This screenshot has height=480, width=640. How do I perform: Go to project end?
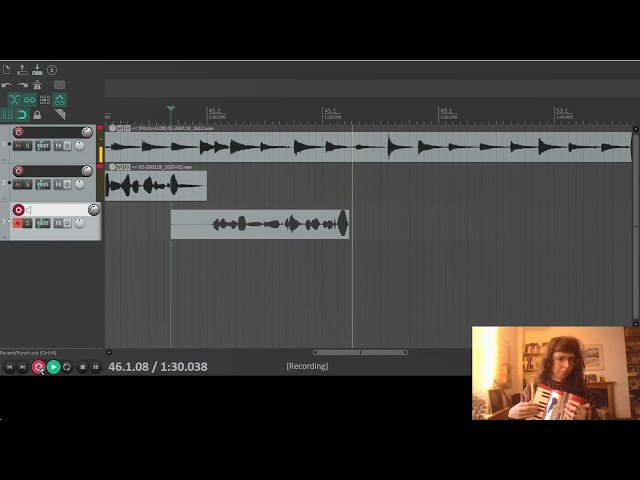[23, 367]
